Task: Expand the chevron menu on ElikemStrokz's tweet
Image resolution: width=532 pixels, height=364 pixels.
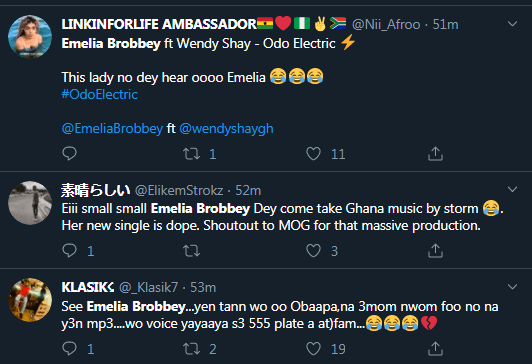Action: click(x=512, y=189)
